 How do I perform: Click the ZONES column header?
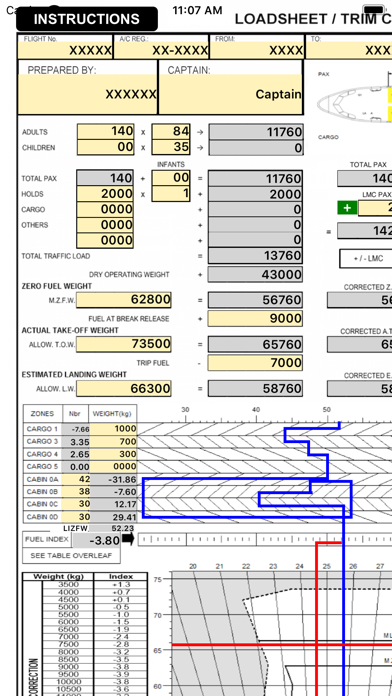pos(43,414)
